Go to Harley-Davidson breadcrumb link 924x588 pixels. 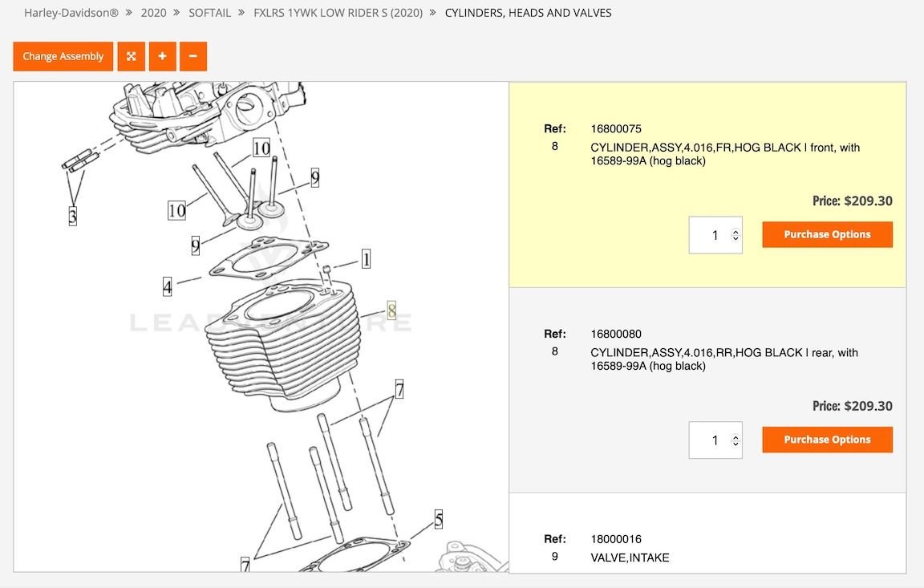point(71,13)
